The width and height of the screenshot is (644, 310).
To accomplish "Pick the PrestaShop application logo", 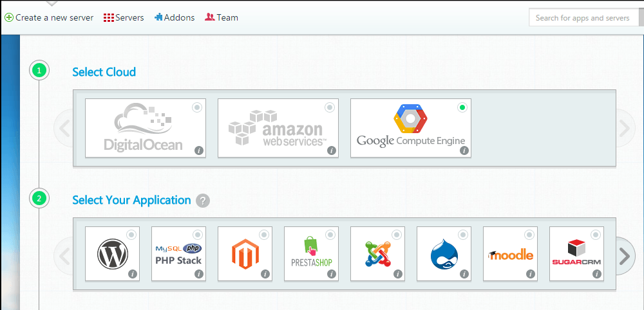I will tap(311, 251).
